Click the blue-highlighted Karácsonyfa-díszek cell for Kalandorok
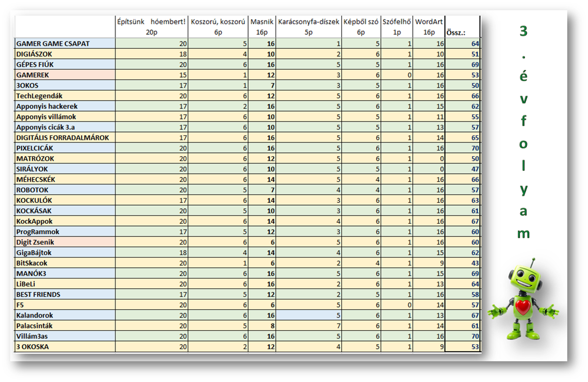Viewport: 588px width, 382px height. click(308, 315)
